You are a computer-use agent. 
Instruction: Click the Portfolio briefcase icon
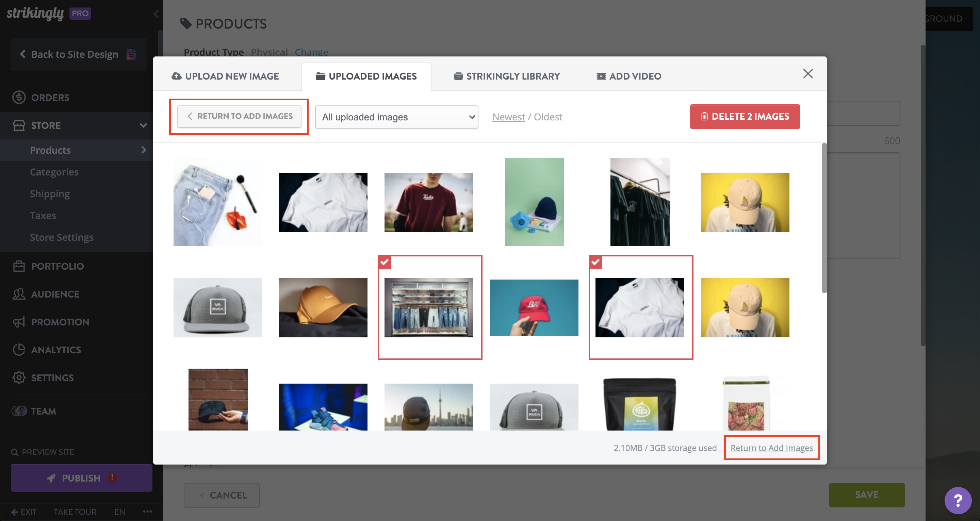click(19, 266)
